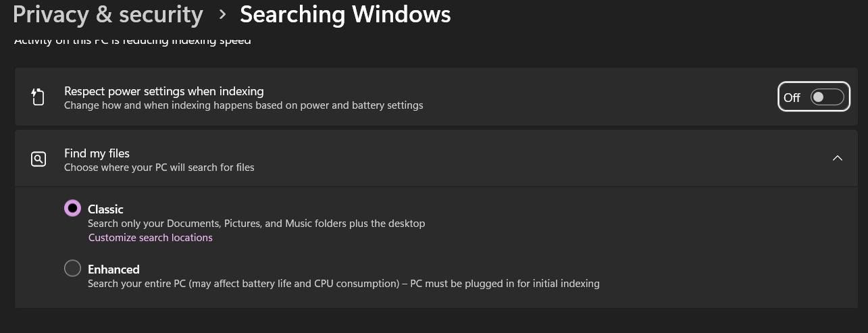Click the power and battery icon
868x333 pixels.
(38, 97)
